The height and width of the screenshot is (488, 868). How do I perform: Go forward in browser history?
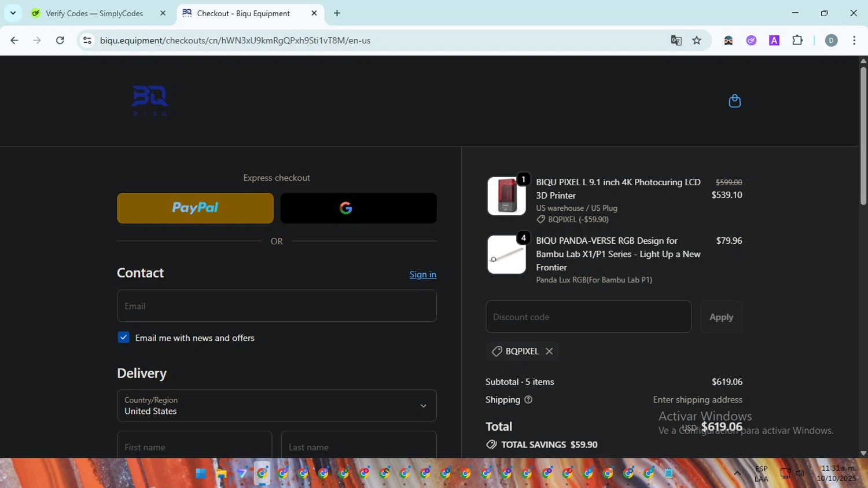pos(37,41)
